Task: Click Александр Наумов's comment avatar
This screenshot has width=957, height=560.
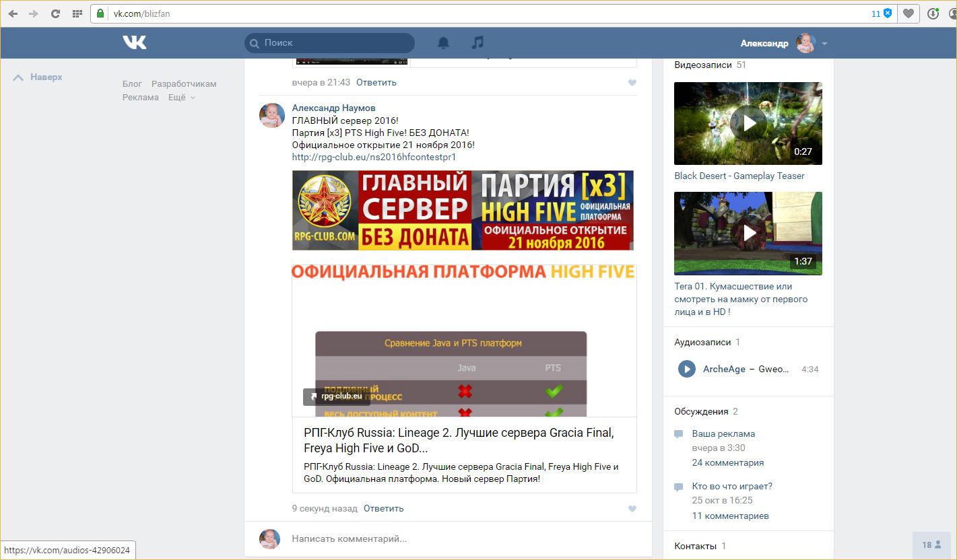Action: 272,115
